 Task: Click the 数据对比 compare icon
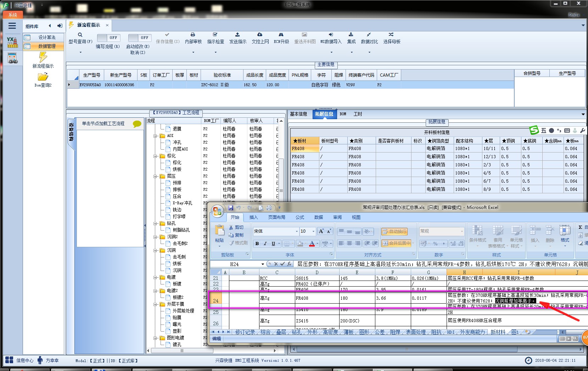pos(369,35)
